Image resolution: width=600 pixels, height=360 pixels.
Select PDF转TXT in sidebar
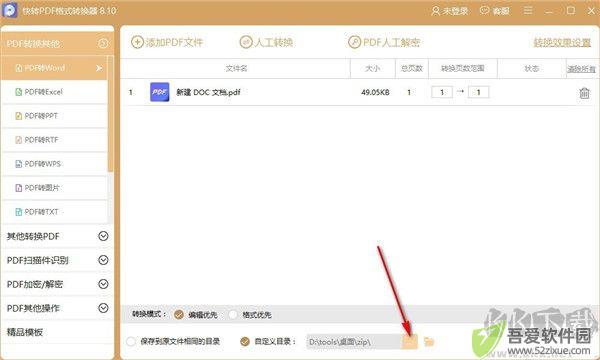54,212
